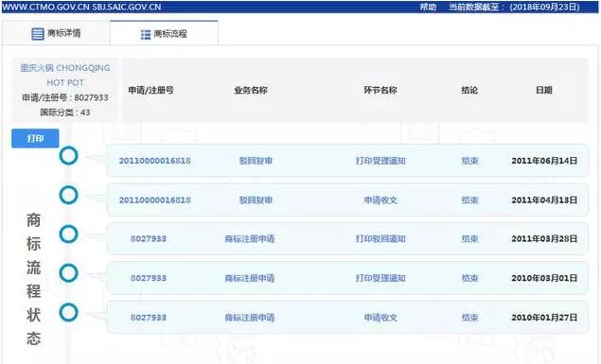Screen dimensions: 601x364
Task: Click 申请收文 in the 2011年04月18日 row
Action: [380, 199]
